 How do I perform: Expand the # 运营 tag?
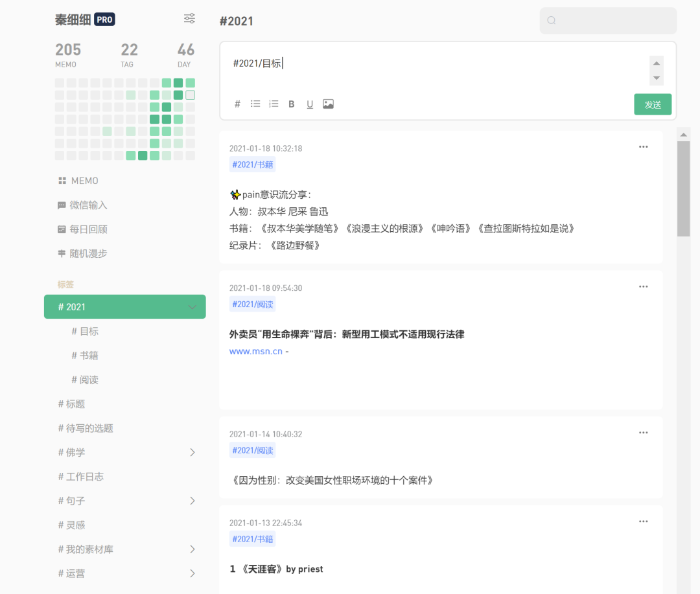point(192,573)
